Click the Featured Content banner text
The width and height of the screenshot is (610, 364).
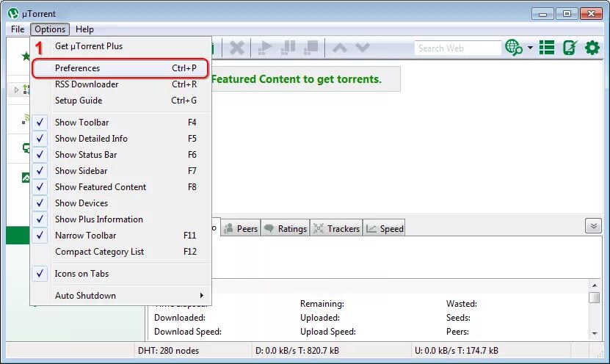[x=297, y=79]
